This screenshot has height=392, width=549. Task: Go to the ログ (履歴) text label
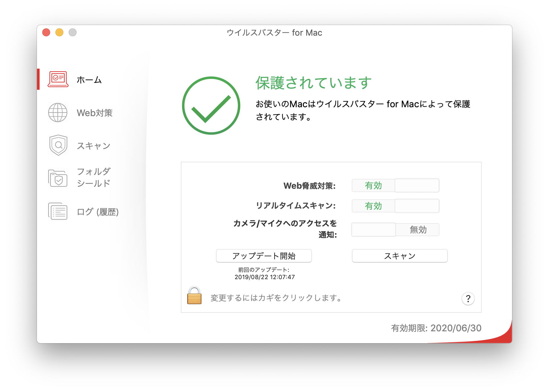click(x=98, y=212)
